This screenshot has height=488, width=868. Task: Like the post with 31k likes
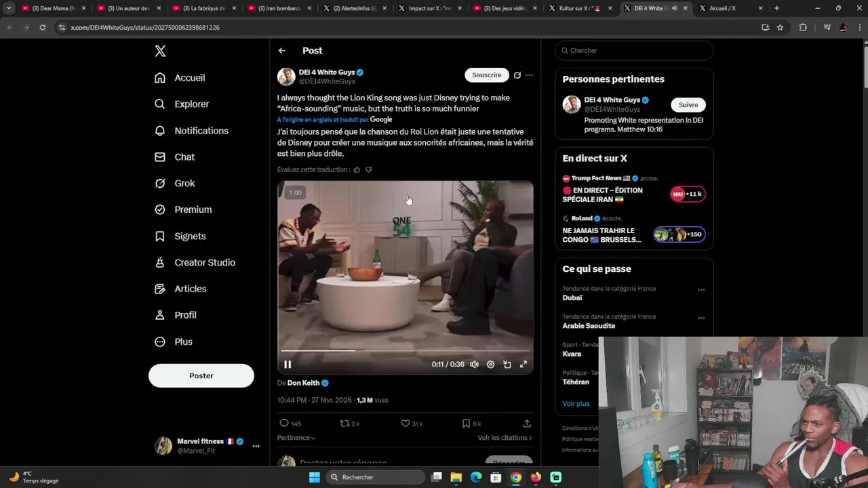click(x=412, y=423)
